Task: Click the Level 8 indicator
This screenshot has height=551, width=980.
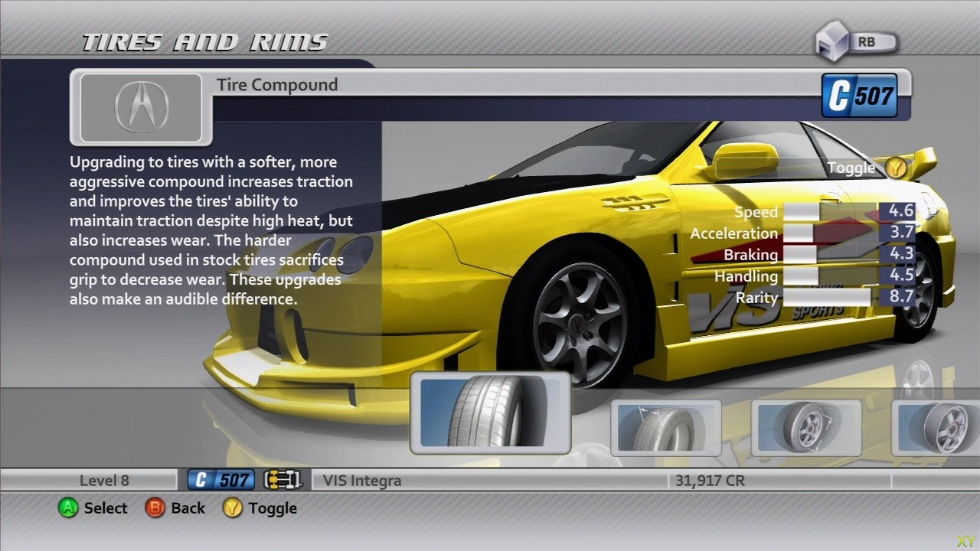Action: click(104, 481)
